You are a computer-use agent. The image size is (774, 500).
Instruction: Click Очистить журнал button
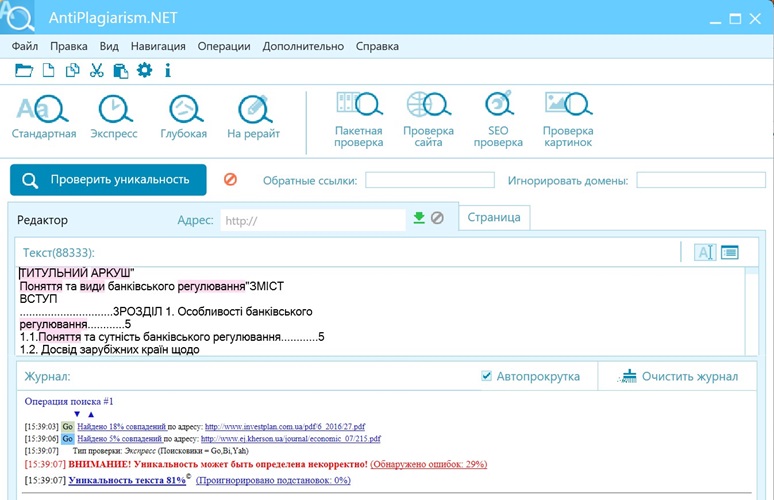click(x=678, y=377)
